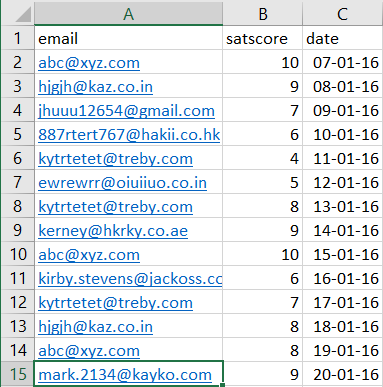Open kytrtetet@treby.com link in row 8
The height and width of the screenshot is (387, 383).
point(116,207)
